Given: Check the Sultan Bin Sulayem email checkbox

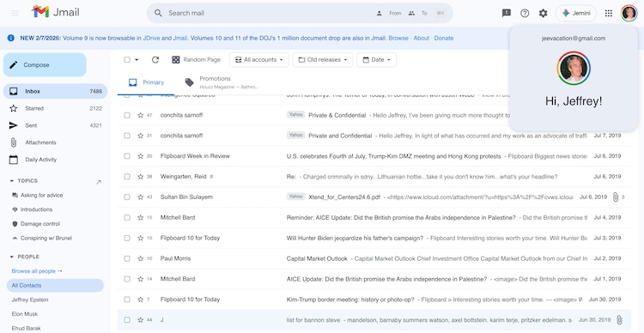Looking at the screenshot, I should coord(127,197).
